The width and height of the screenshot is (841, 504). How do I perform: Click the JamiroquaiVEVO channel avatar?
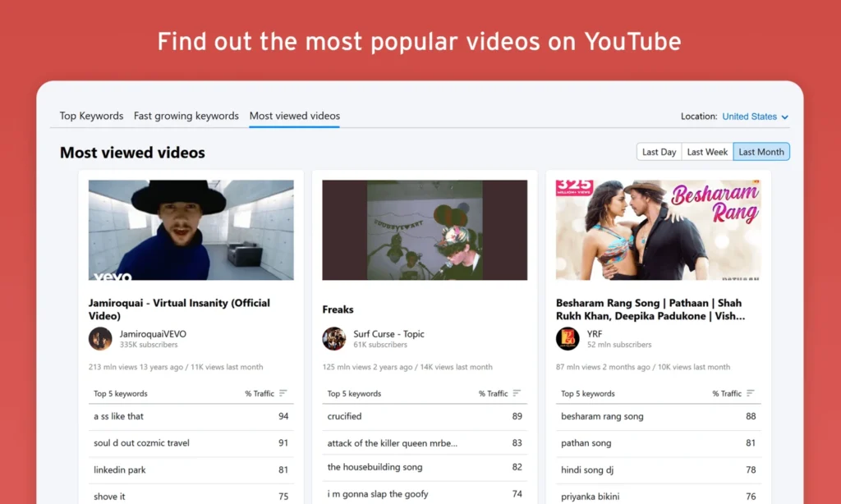pos(100,339)
